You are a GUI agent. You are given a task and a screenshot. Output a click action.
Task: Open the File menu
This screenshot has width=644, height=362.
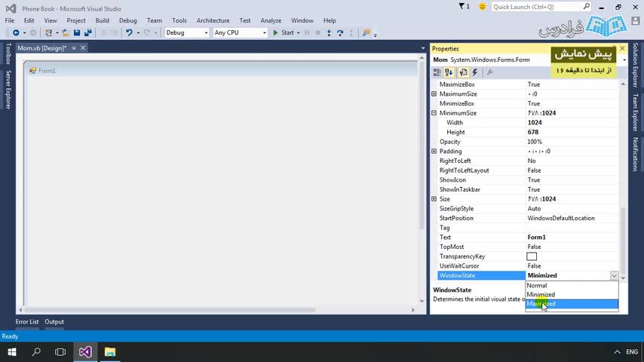pos(10,20)
